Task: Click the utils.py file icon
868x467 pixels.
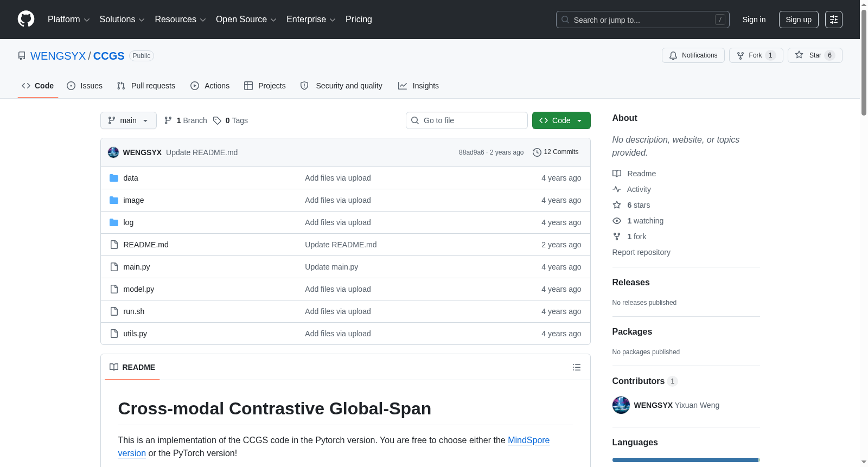Action: click(114, 334)
